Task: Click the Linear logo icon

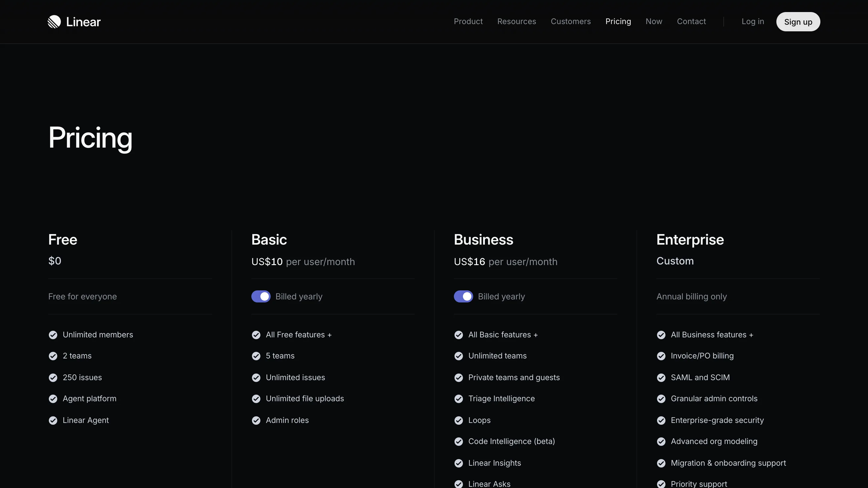Action: pyautogui.click(x=54, y=22)
